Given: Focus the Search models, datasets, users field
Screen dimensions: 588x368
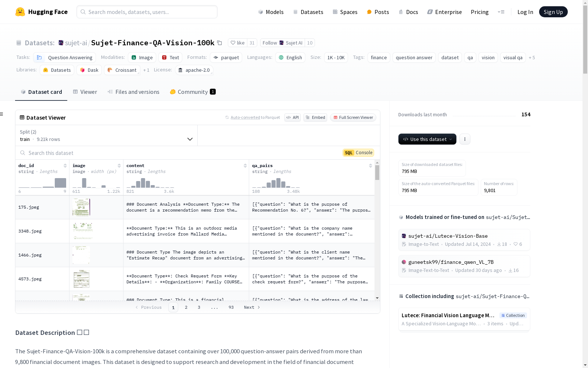Looking at the screenshot, I should pos(147,12).
